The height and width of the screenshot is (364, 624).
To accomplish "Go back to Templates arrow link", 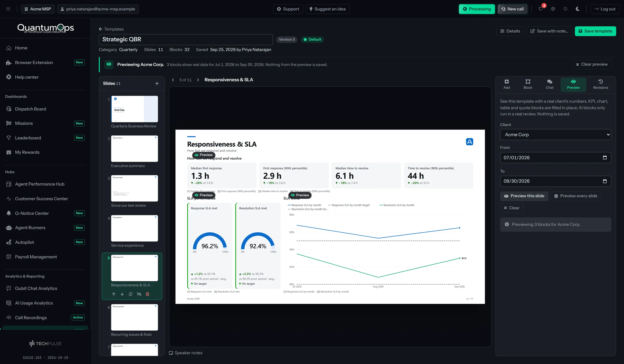I will click(x=111, y=29).
